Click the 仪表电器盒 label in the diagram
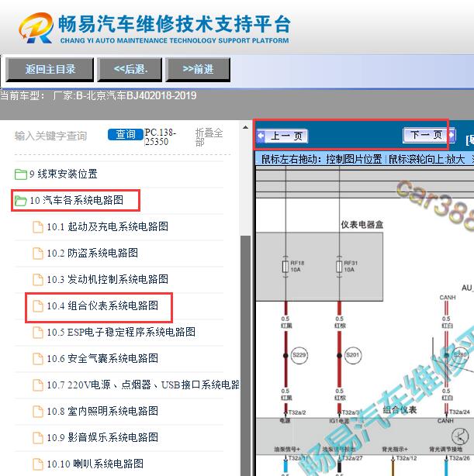Screen dimensions: 474x476 click(362, 225)
